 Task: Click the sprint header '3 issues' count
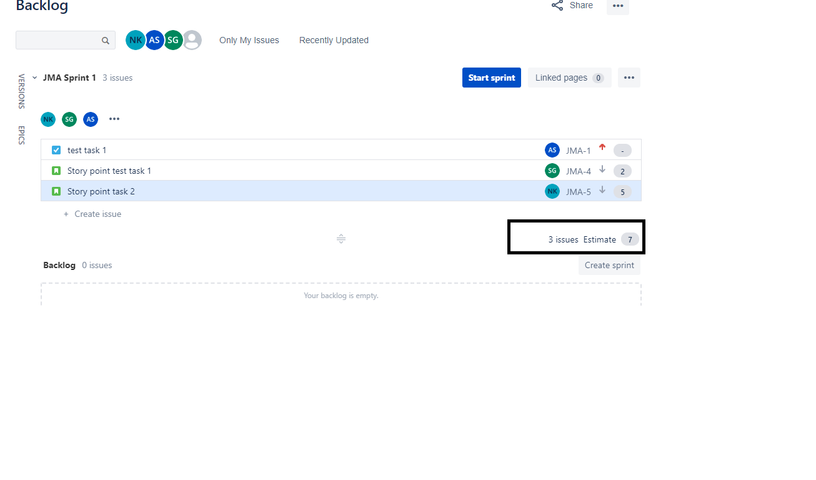click(x=118, y=78)
